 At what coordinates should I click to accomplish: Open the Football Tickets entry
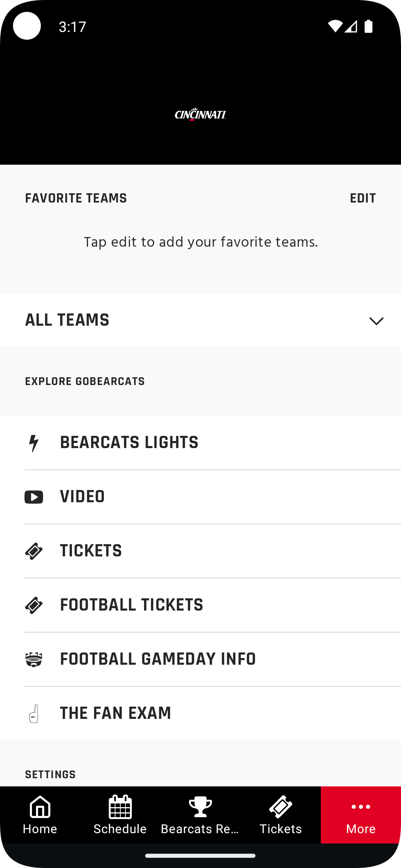click(200, 605)
